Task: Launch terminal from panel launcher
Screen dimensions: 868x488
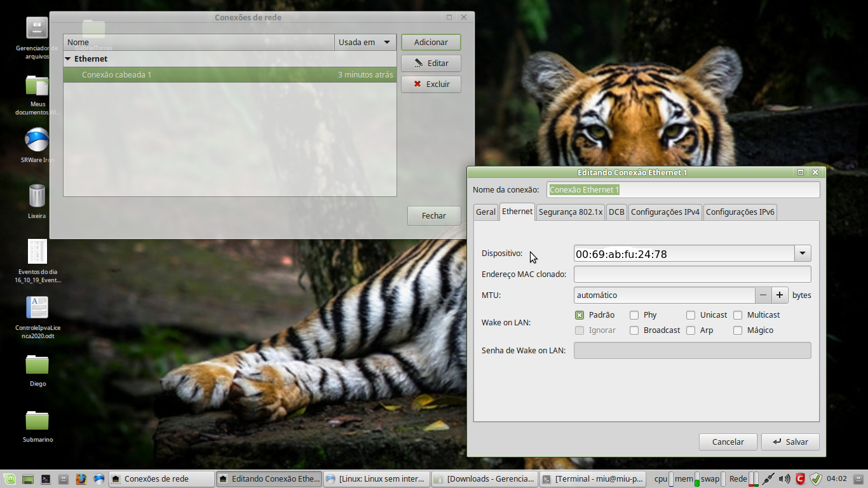Action: pyautogui.click(x=46, y=479)
